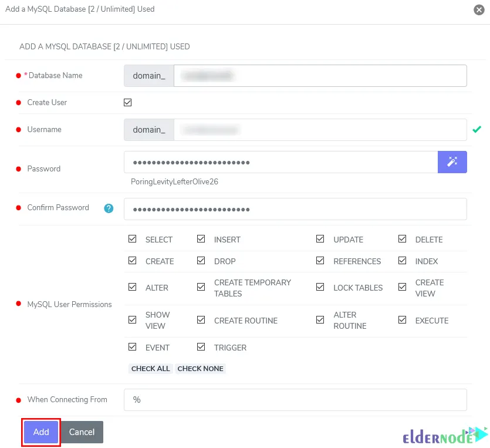Viewport: 490px width, 448px height.
Task: Click the Add button
Action: (40, 432)
